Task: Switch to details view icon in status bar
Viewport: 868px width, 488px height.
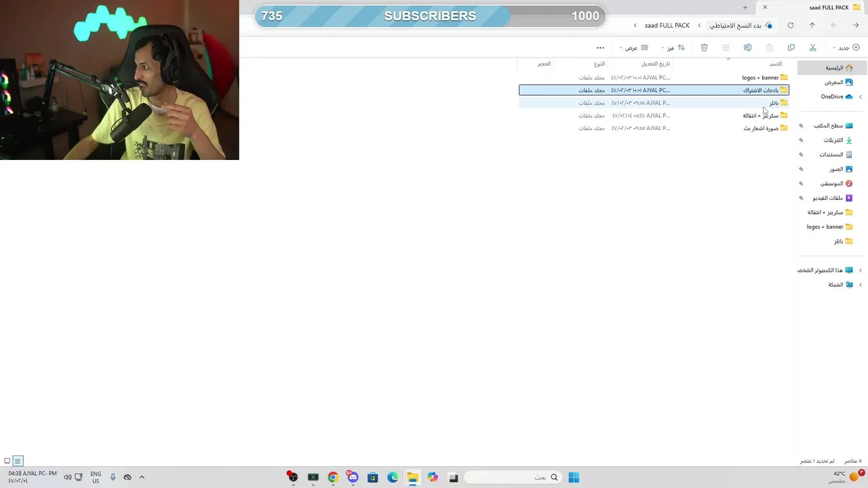Action: [18, 461]
